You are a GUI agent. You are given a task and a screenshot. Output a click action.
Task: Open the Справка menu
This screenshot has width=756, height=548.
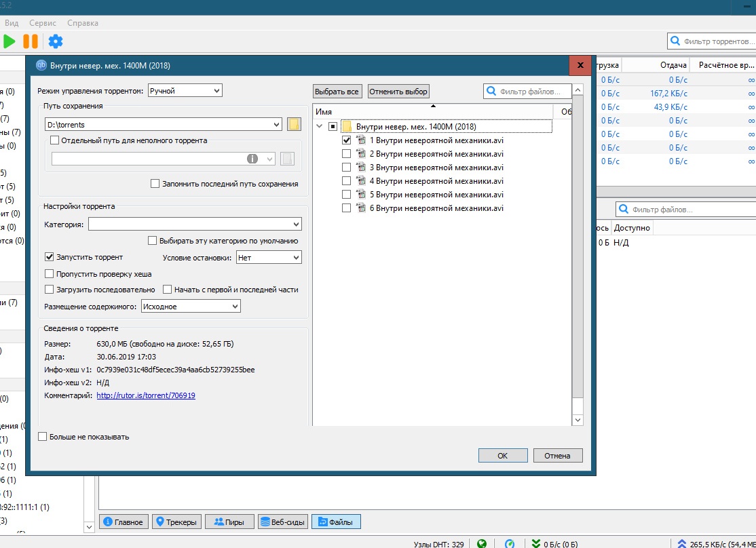(x=82, y=22)
